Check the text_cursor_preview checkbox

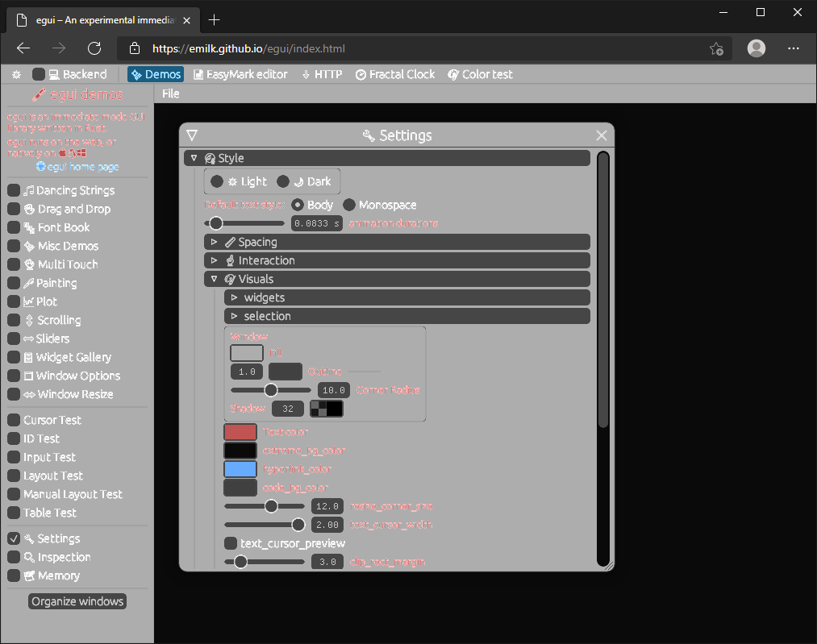230,542
